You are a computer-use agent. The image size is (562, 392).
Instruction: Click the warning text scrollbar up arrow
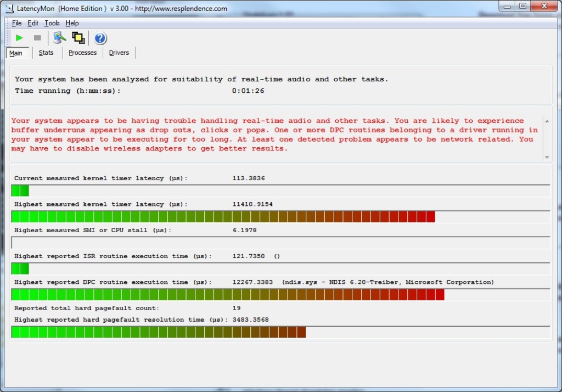[547, 121]
